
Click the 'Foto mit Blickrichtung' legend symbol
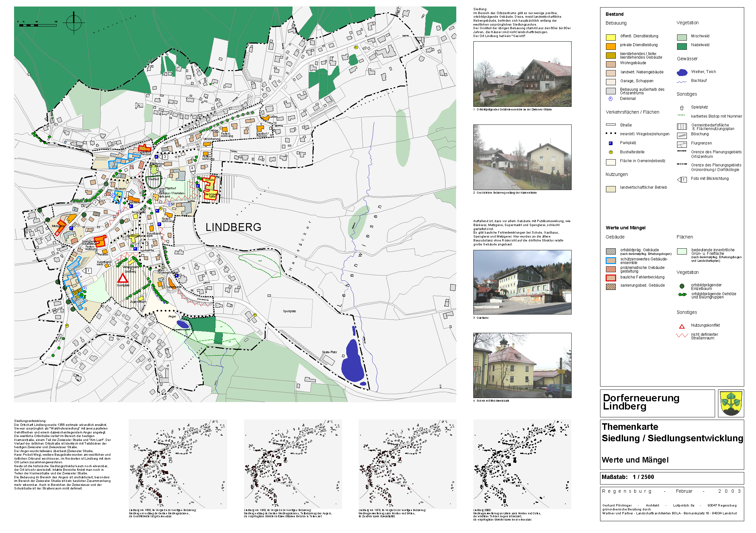point(682,180)
